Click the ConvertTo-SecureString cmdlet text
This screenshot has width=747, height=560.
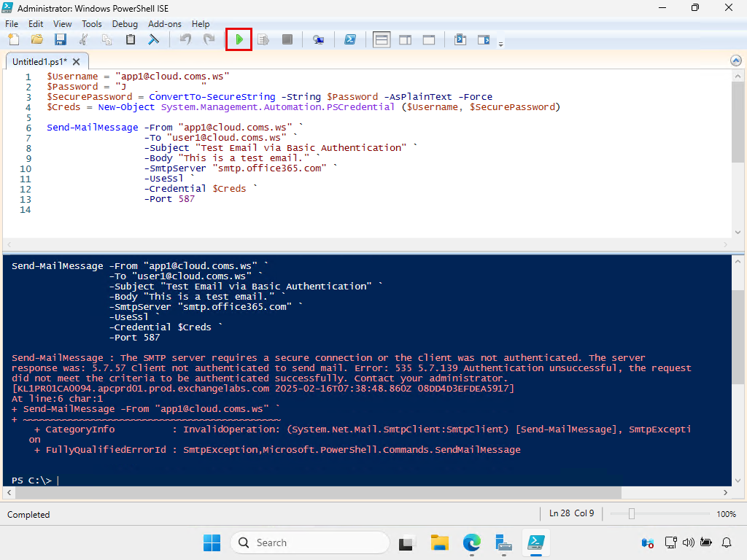pos(212,97)
